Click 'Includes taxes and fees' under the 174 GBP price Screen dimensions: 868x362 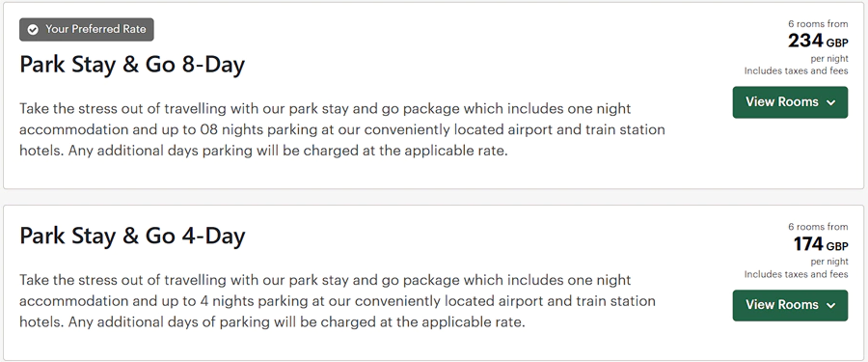pyautogui.click(x=796, y=274)
